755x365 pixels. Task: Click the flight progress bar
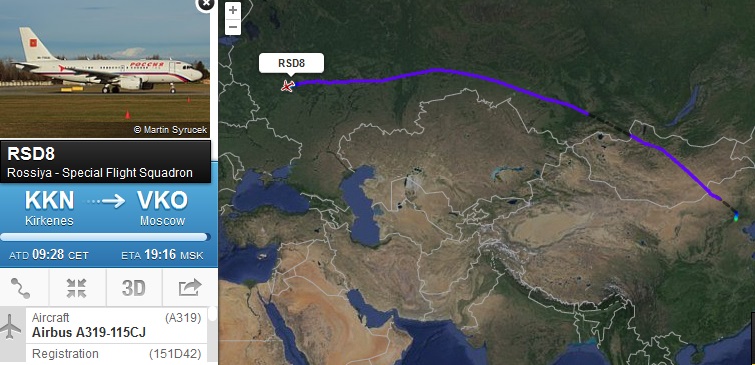tap(105, 237)
